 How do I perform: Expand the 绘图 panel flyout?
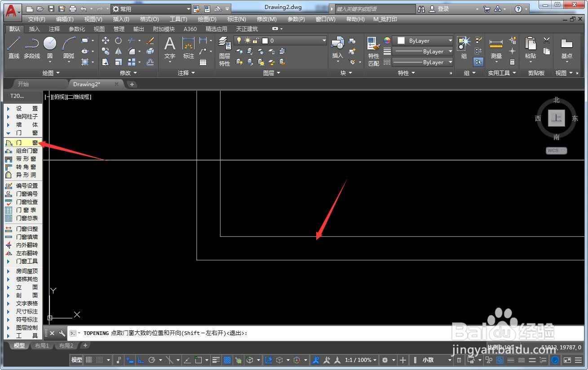[x=51, y=73]
